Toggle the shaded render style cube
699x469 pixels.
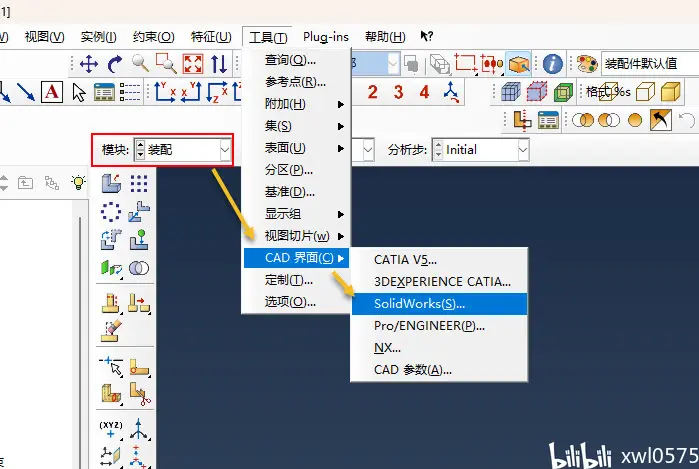(670, 92)
